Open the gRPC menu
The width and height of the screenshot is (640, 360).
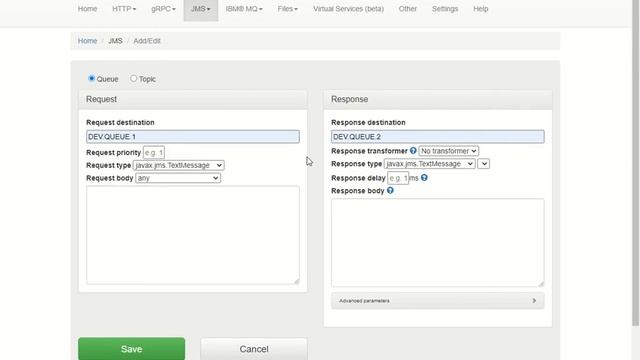[163, 9]
